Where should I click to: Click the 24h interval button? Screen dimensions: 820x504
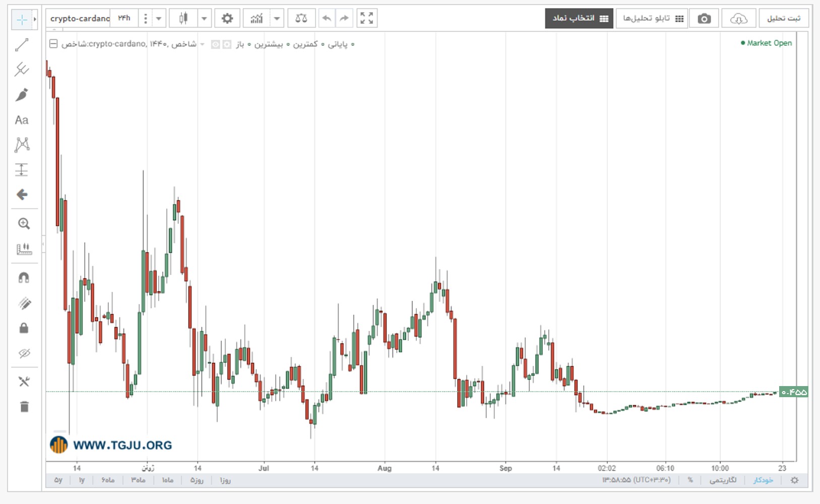pos(124,19)
